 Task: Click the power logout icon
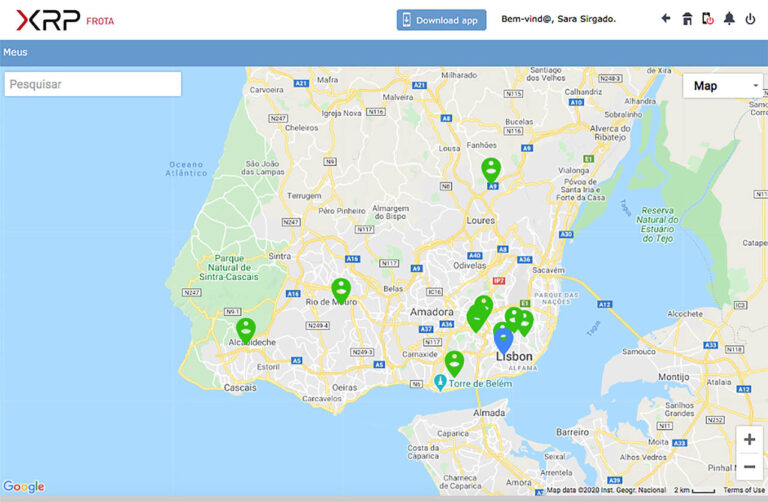click(750, 19)
